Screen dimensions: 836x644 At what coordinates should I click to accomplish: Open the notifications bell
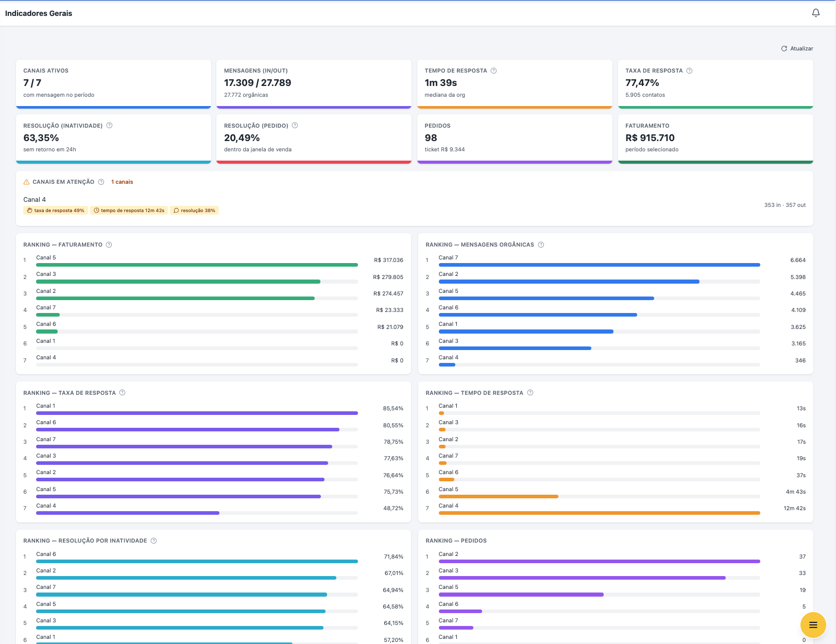point(816,13)
